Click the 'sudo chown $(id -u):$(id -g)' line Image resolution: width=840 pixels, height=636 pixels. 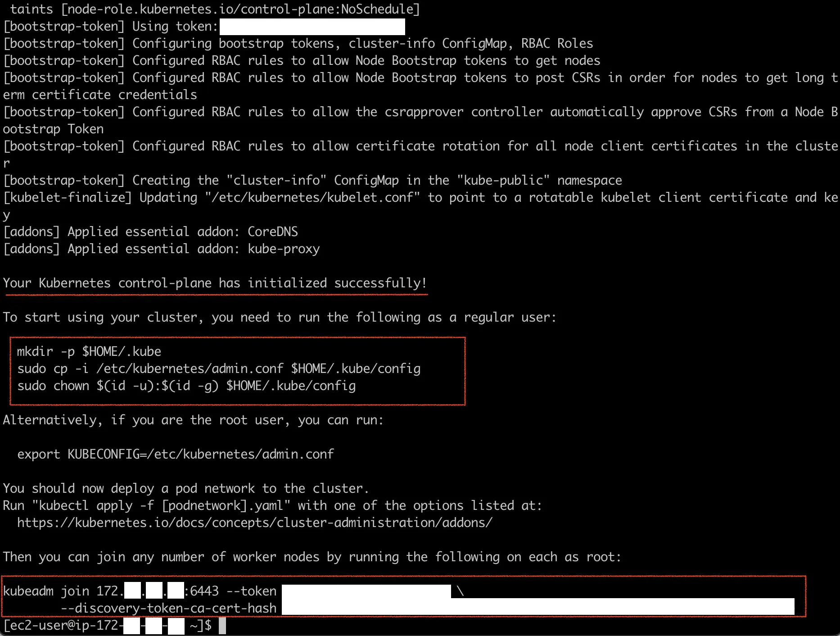coord(186,386)
